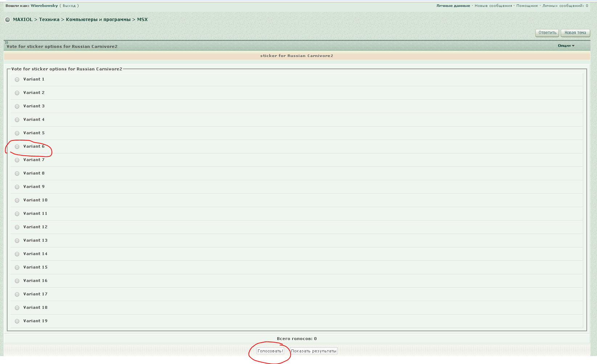Click the round forum icon before MAXIOL

(8, 20)
